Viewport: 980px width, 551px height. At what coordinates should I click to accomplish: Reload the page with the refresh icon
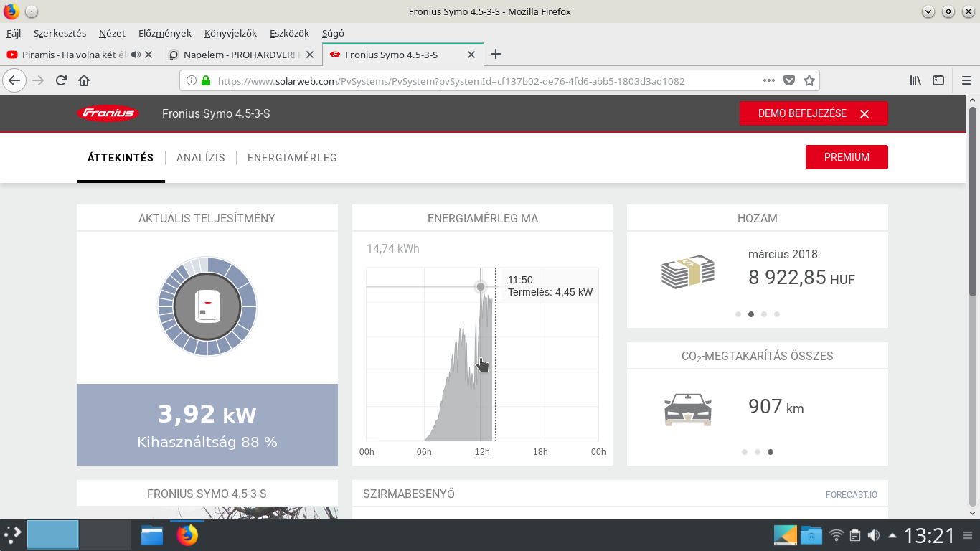pyautogui.click(x=61, y=80)
